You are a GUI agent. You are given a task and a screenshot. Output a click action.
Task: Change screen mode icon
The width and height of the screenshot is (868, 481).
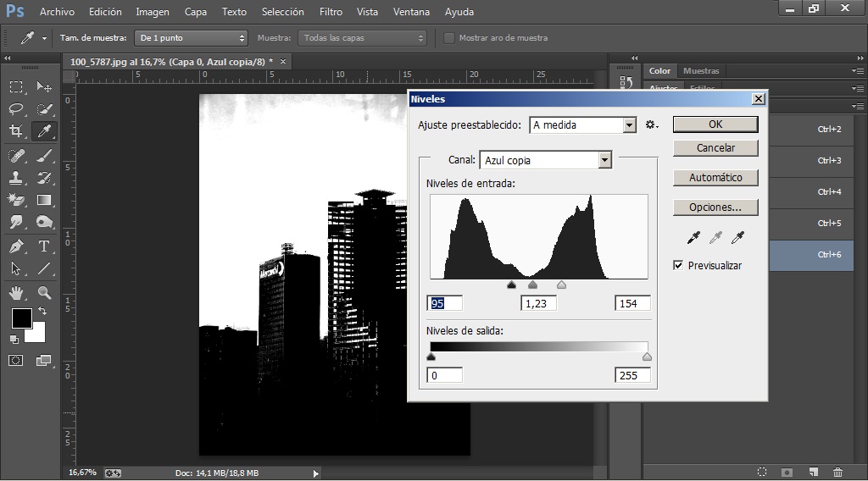tap(44, 361)
